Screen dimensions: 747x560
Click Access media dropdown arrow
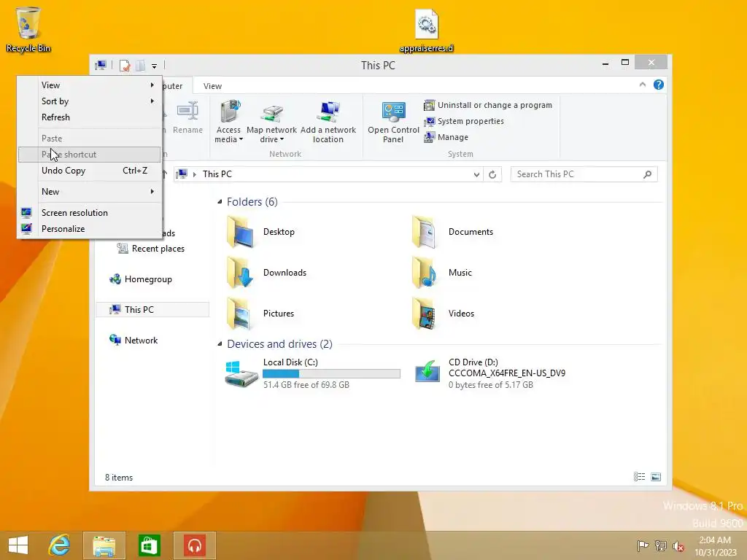[241, 139]
